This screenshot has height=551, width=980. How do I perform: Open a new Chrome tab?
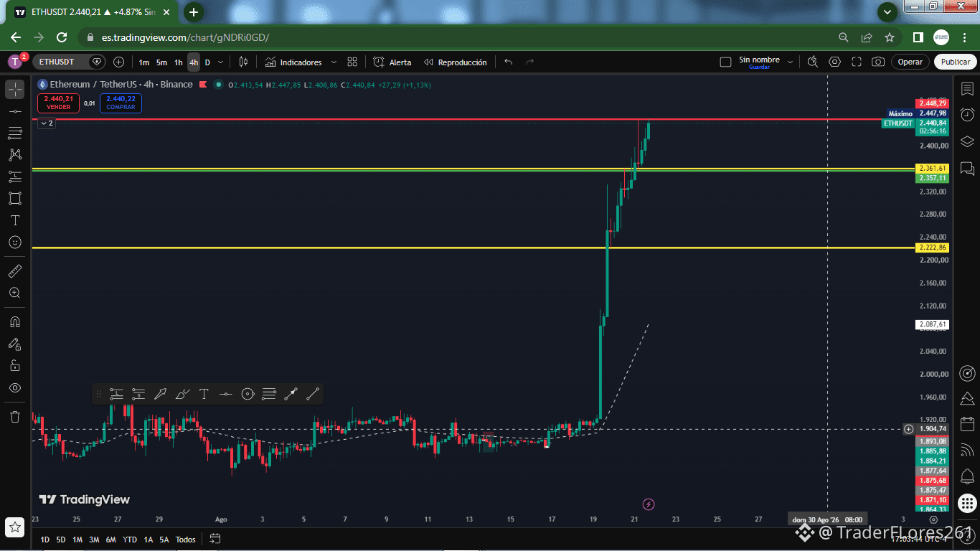[194, 12]
